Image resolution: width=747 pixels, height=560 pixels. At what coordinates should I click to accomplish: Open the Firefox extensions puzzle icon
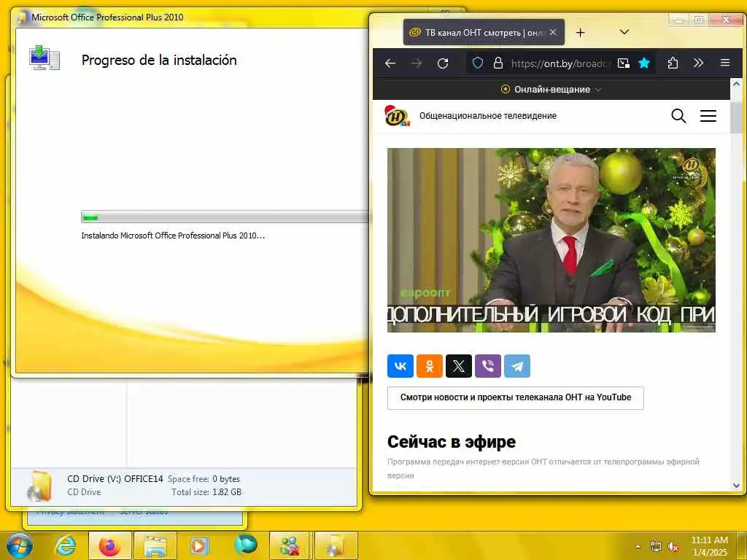[673, 63]
